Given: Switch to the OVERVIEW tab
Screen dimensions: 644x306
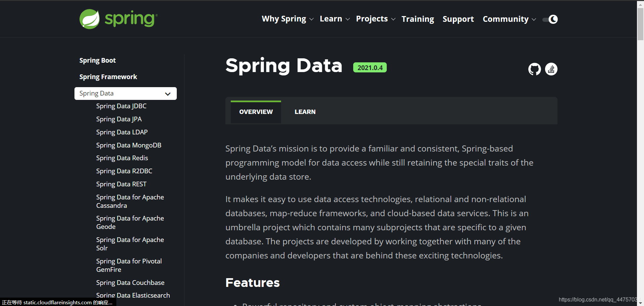Looking at the screenshot, I should click(x=256, y=112).
